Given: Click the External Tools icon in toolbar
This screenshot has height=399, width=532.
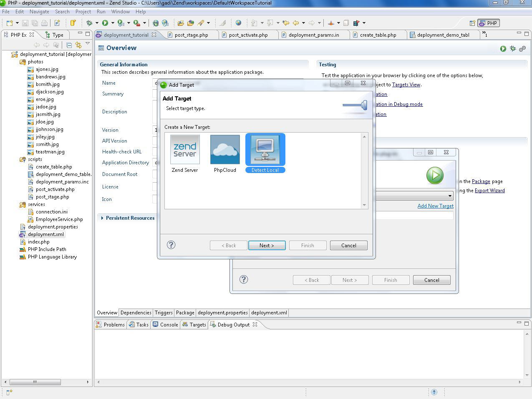Looking at the screenshot, I should 136,23.
